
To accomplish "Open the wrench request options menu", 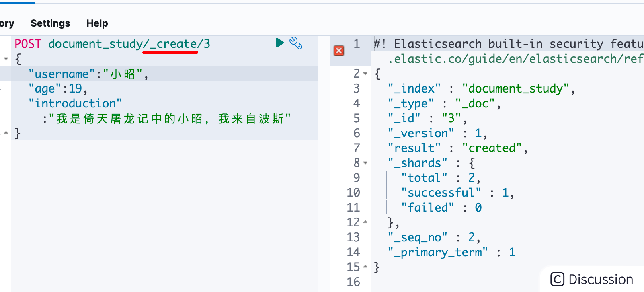I will (296, 43).
